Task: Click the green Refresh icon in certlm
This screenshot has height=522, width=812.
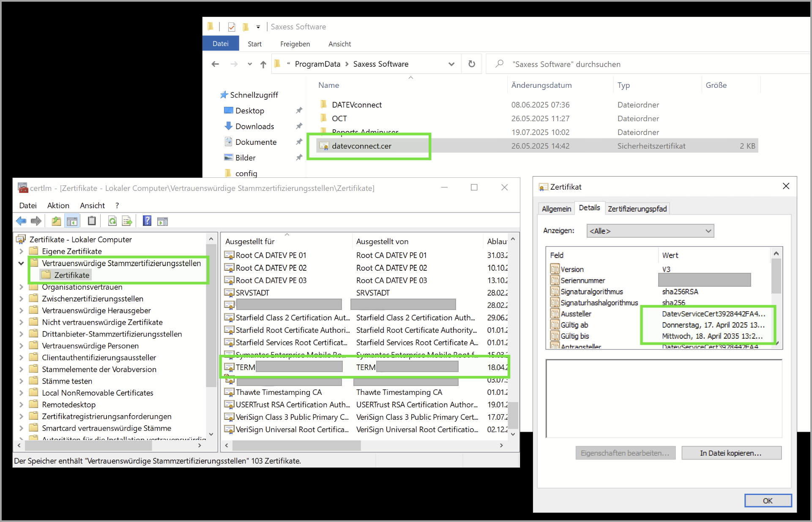Action: click(112, 221)
